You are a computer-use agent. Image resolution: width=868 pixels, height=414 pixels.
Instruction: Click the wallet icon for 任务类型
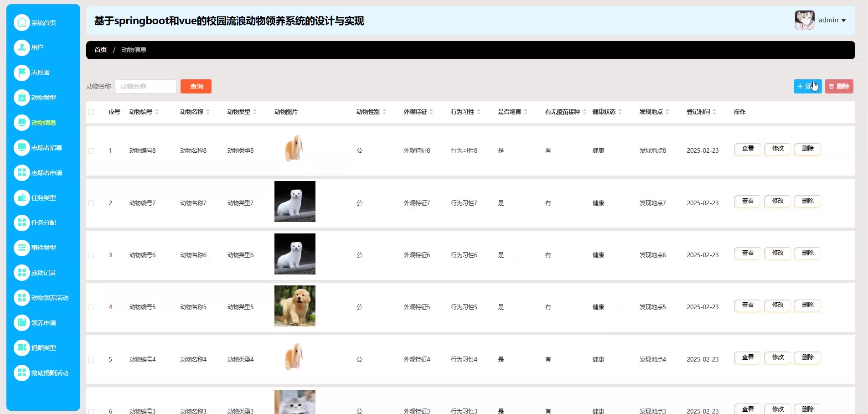click(x=21, y=198)
